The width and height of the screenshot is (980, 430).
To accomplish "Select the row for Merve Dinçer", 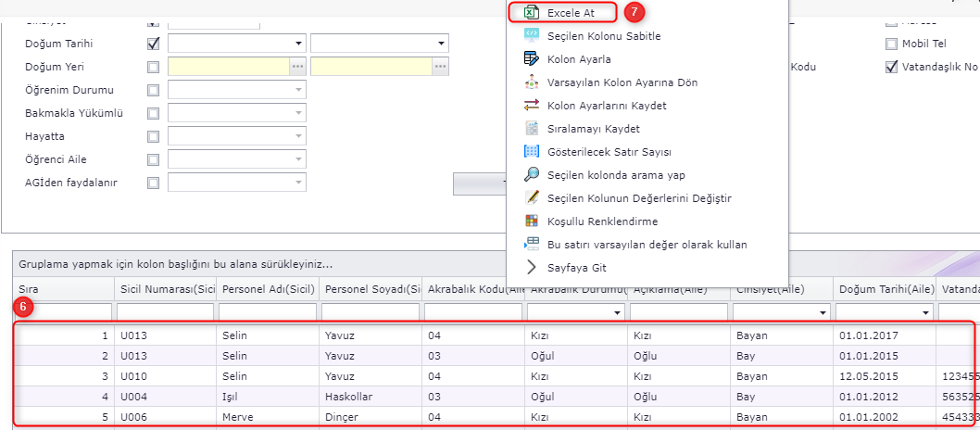I will pos(463,417).
